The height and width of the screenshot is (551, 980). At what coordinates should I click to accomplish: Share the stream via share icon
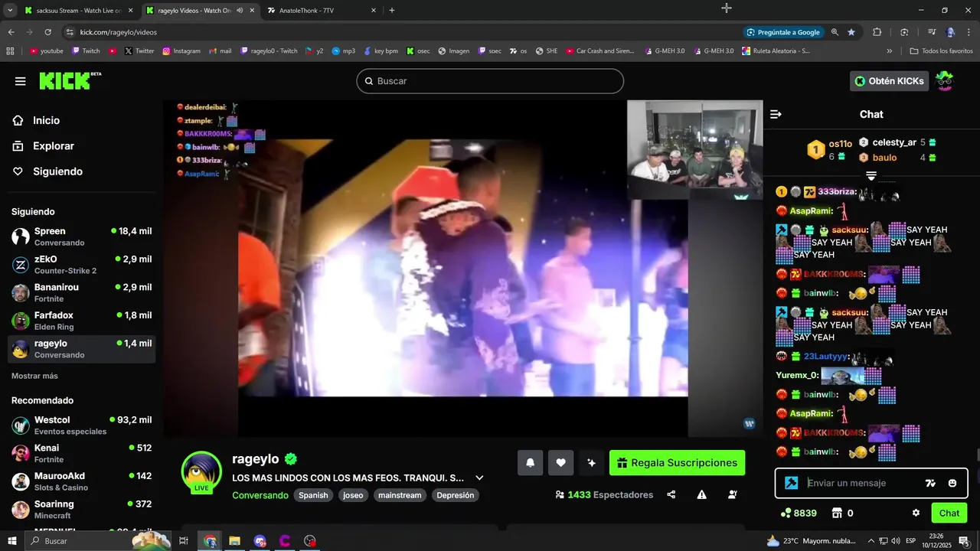click(x=671, y=494)
